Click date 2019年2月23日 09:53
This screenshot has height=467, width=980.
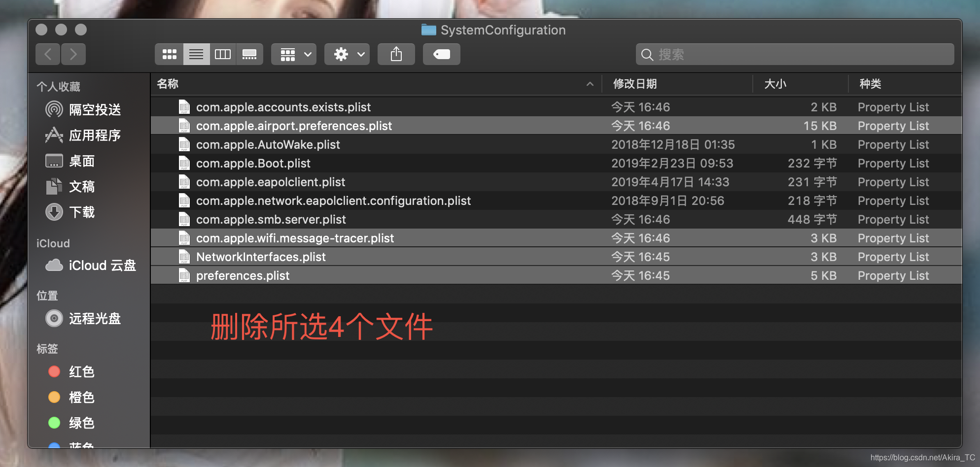672,163
